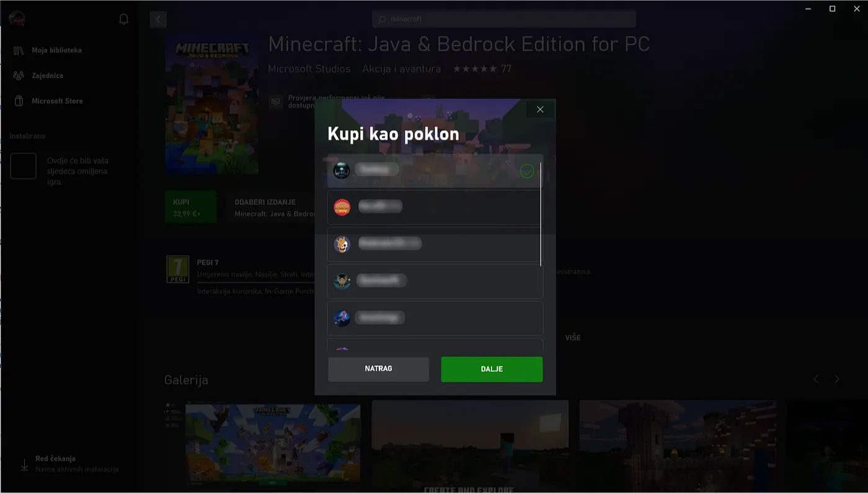Open notifications bell icon
Image resolution: width=868 pixels, height=493 pixels.
[124, 19]
